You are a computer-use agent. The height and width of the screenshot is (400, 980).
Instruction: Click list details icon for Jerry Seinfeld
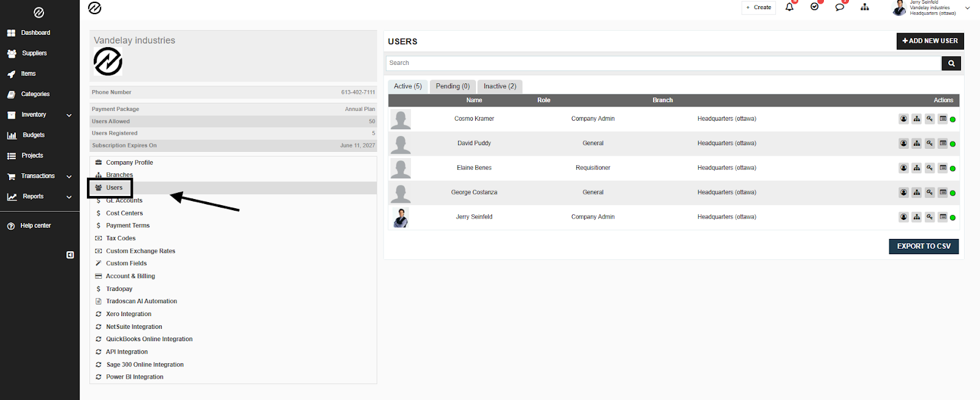[x=943, y=217]
